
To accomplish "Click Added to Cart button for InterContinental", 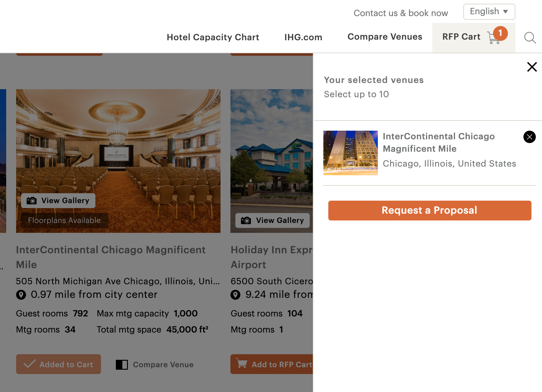I will pyautogui.click(x=59, y=364).
